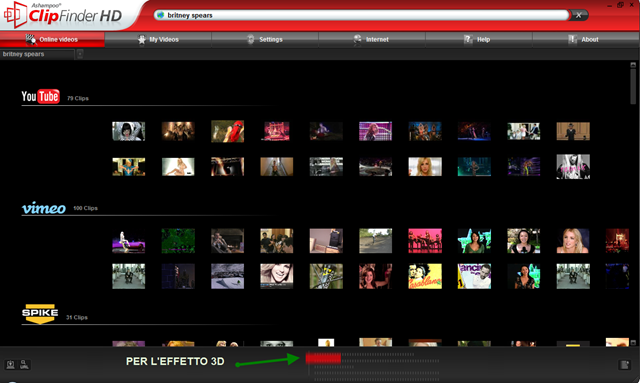Click the globe icon in the search field
This screenshot has width=640, height=383.
point(160,15)
